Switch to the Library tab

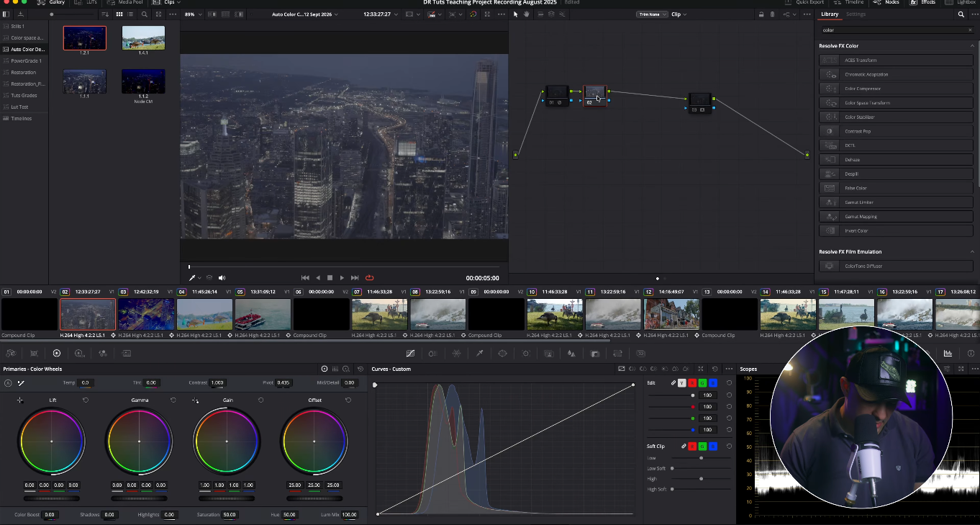point(830,14)
